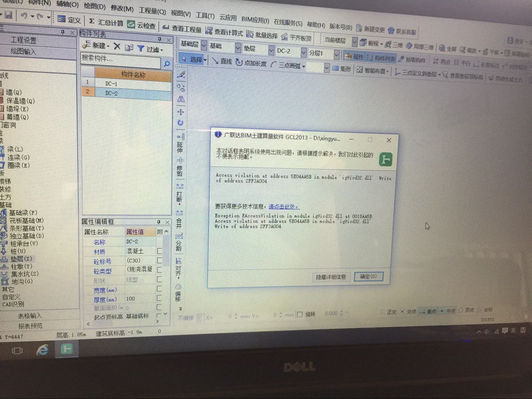Click 确定(O) in the error dialog
Screen dimensions: 532x399
pos(368,276)
